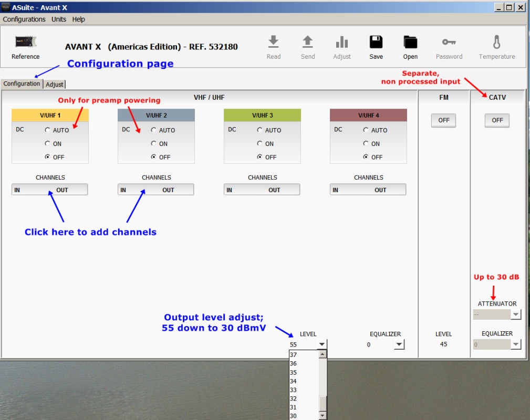The width and height of the screenshot is (530, 420).
Task: Save configuration with the floppy disk icon
Action: pyautogui.click(x=376, y=42)
